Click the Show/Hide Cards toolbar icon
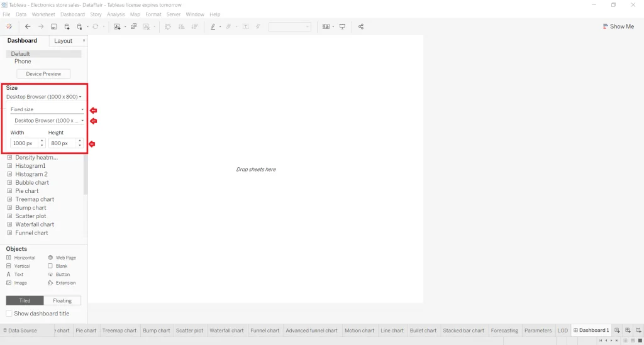644x345 pixels. coord(326,26)
